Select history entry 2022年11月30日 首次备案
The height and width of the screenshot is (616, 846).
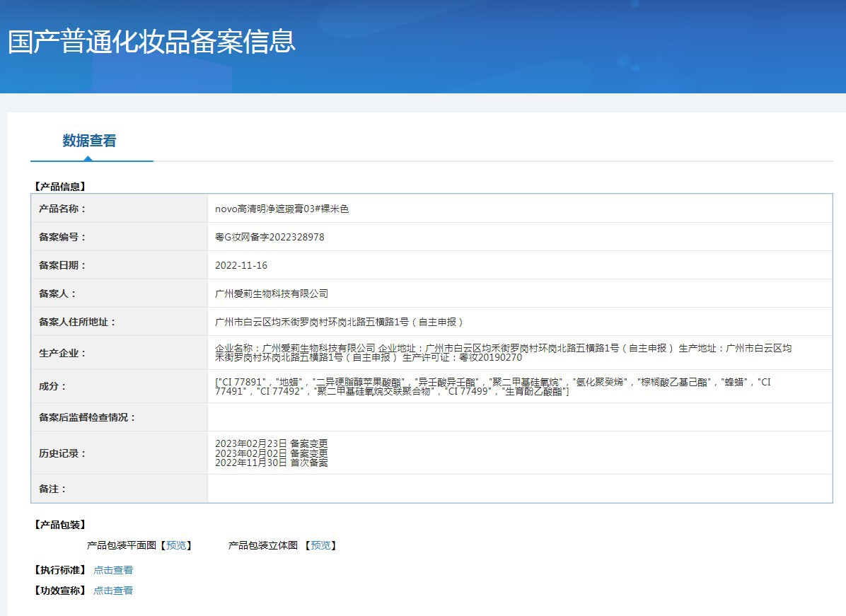click(x=272, y=463)
